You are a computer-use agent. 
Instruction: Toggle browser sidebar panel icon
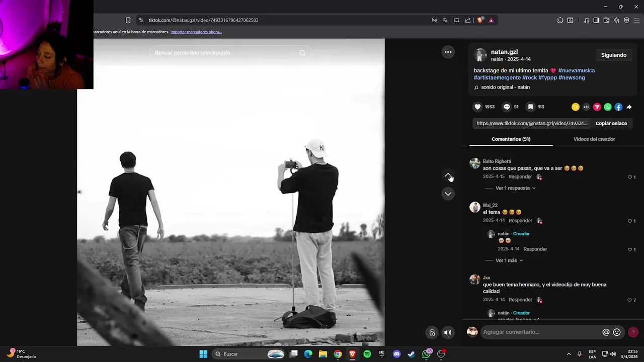(x=596, y=20)
